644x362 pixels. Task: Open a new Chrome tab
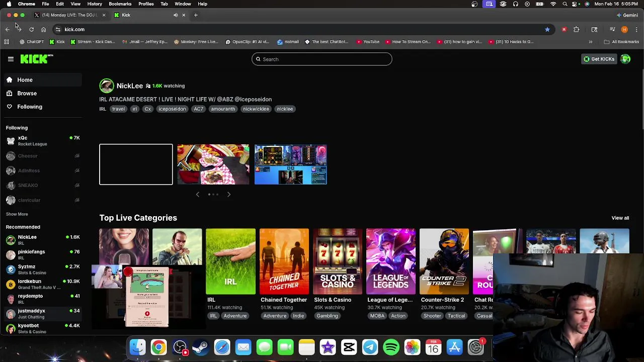[196, 15]
